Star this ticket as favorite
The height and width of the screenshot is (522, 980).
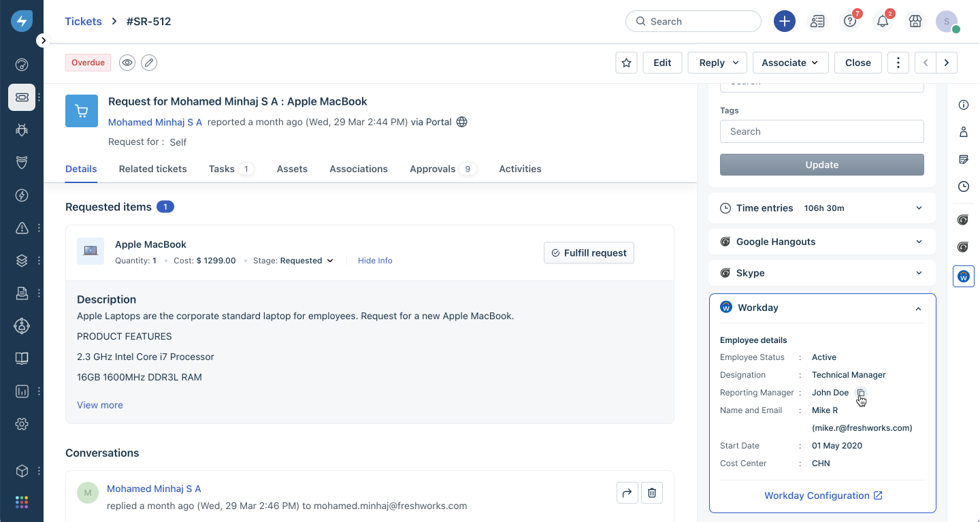[626, 63]
